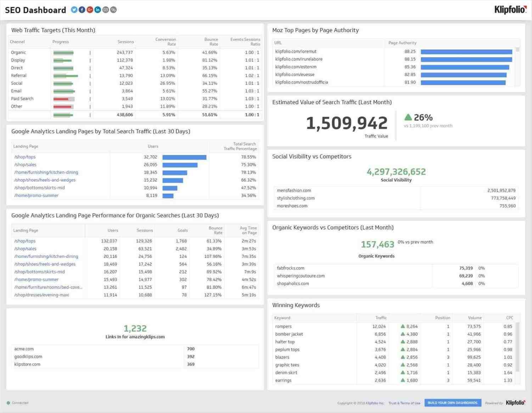Viewport: 532px width, 413px height.
Task: Click the 4,297,326,652 Social Visibility value
Action: pyautogui.click(x=396, y=172)
